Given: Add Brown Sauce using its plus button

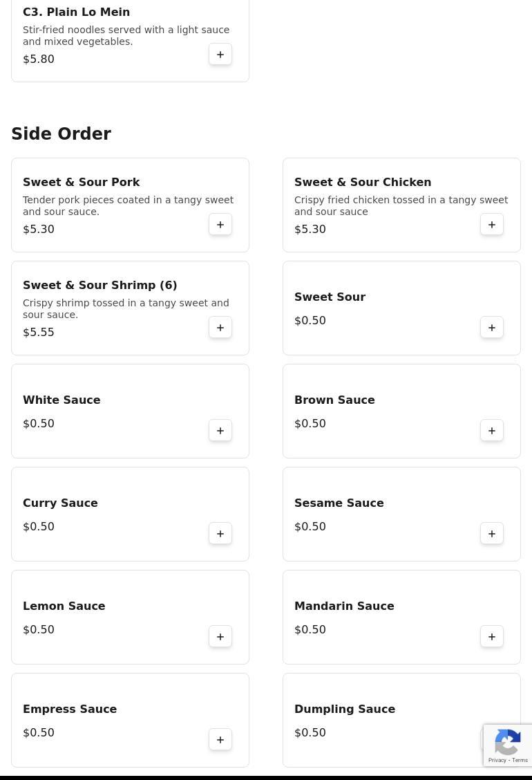Looking at the screenshot, I should (x=492, y=430).
